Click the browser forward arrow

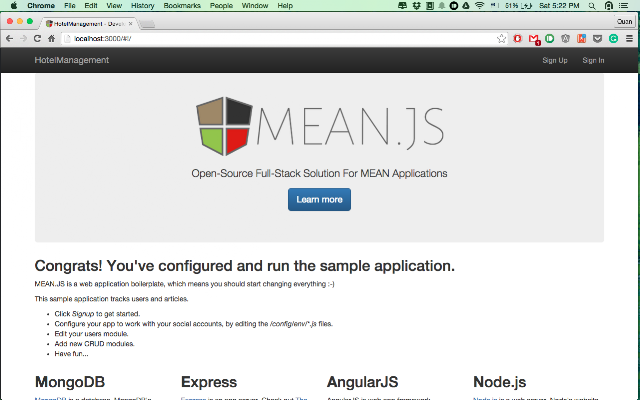[23, 38]
